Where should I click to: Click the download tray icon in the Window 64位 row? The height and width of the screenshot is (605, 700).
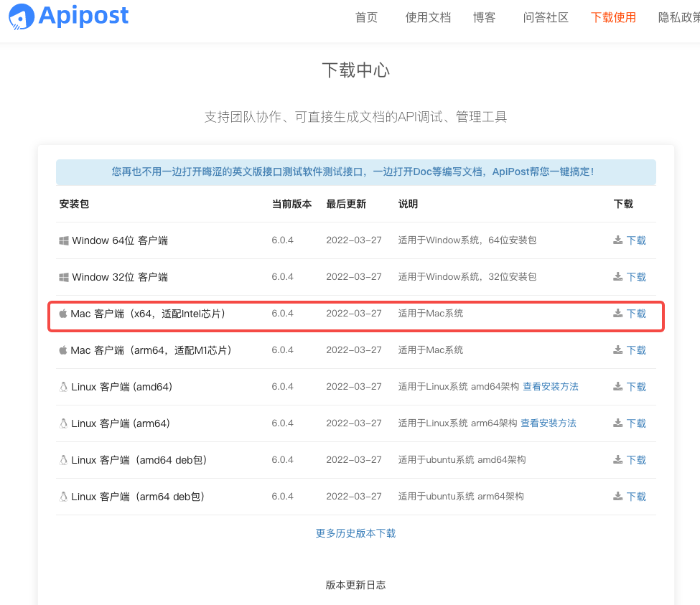point(618,240)
